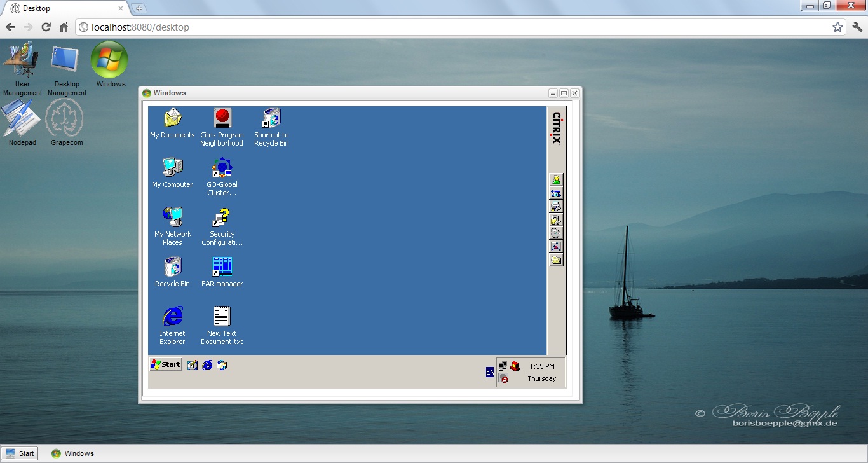Open the Security Configuration shortcut

pyautogui.click(x=222, y=218)
